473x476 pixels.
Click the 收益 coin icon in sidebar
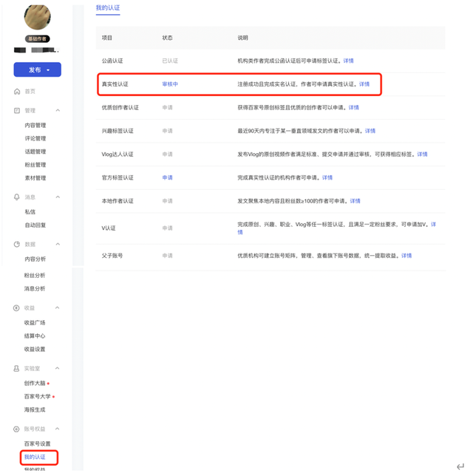[x=16, y=307]
